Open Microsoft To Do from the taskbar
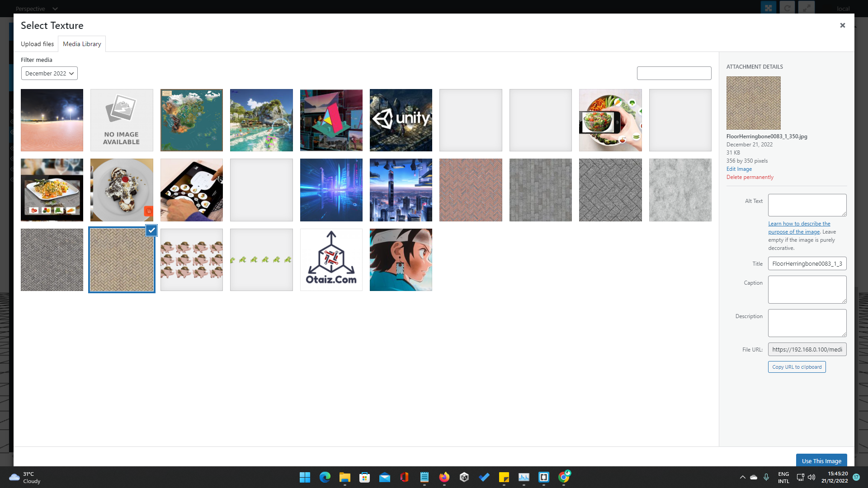Screen dimensions: 868x488 click(484, 477)
